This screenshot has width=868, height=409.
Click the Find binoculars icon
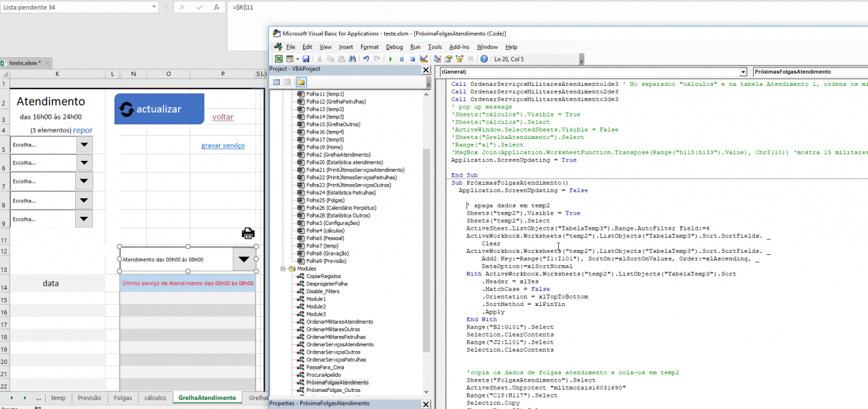[352, 59]
